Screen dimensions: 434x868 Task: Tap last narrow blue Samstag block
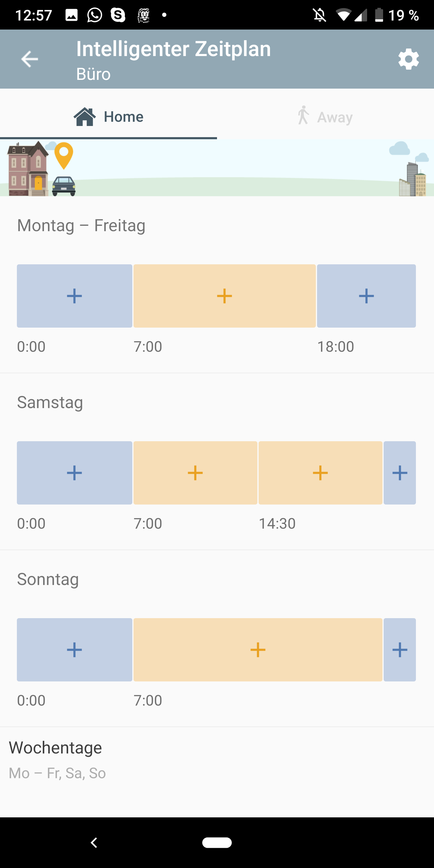click(x=400, y=473)
